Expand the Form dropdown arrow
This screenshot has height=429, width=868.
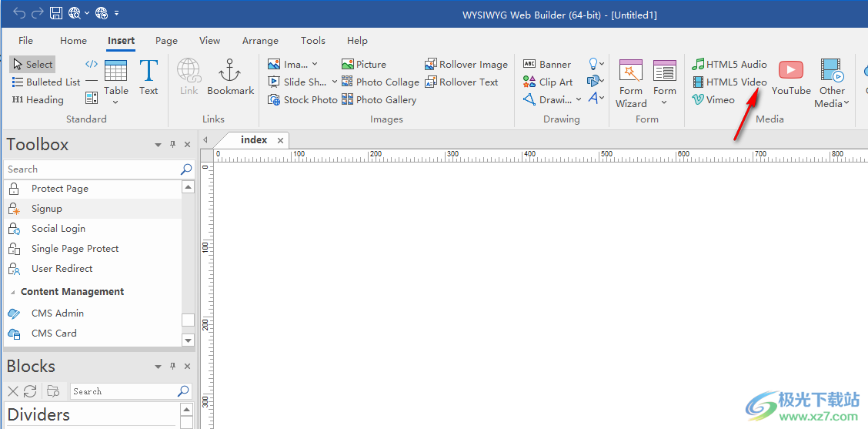[665, 102]
